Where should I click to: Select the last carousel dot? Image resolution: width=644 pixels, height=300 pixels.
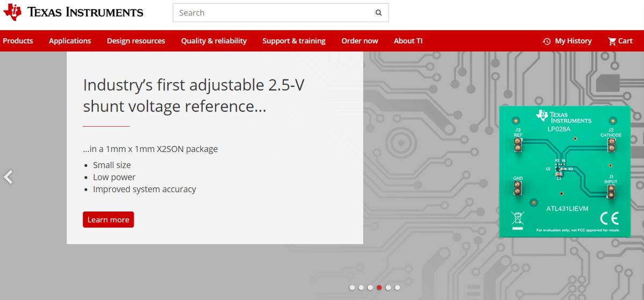pyautogui.click(x=397, y=288)
